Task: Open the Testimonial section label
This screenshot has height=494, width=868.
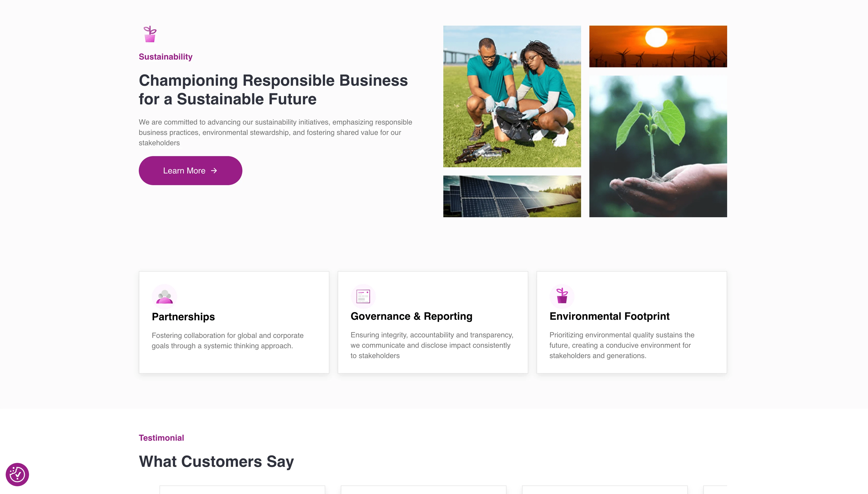Action: tap(161, 438)
